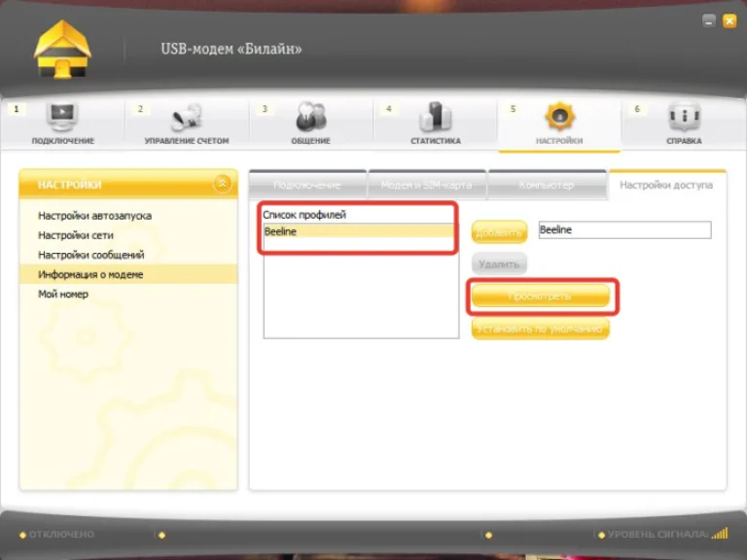Switch to the Модем и SIM-карта tab
Screen dimensions: 747x560
[427, 185]
